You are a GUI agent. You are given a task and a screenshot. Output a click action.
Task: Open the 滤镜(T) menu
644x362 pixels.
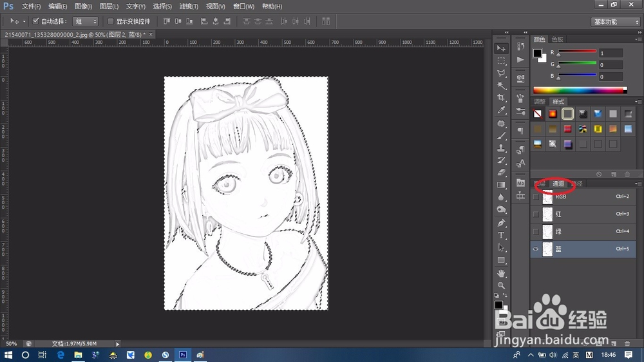189,6
